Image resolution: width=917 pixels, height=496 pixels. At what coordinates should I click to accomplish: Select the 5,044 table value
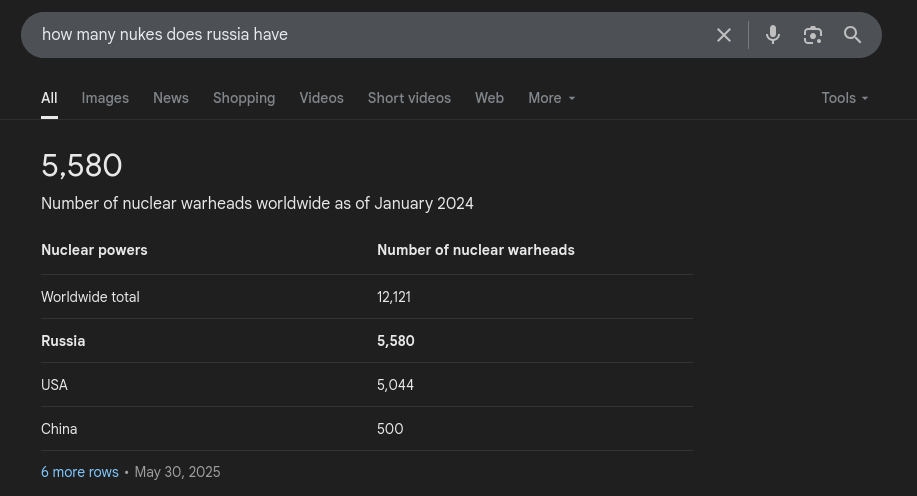[395, 385]
